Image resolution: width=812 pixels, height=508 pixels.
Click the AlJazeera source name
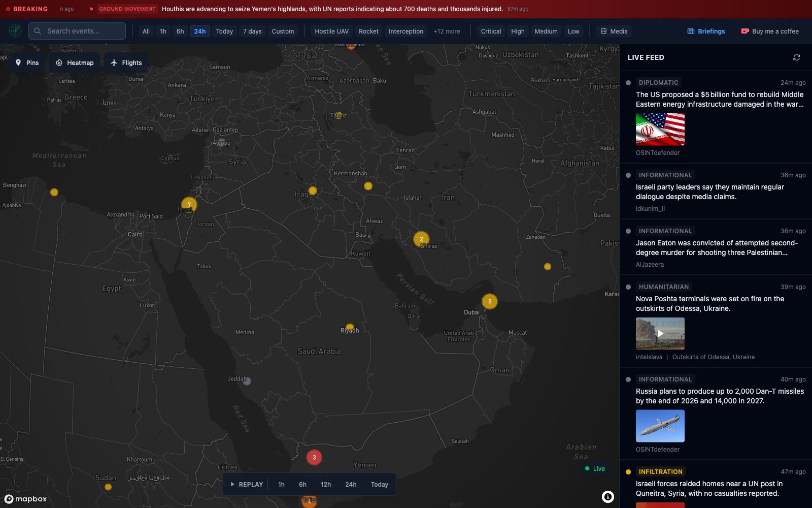click(650, 265)
